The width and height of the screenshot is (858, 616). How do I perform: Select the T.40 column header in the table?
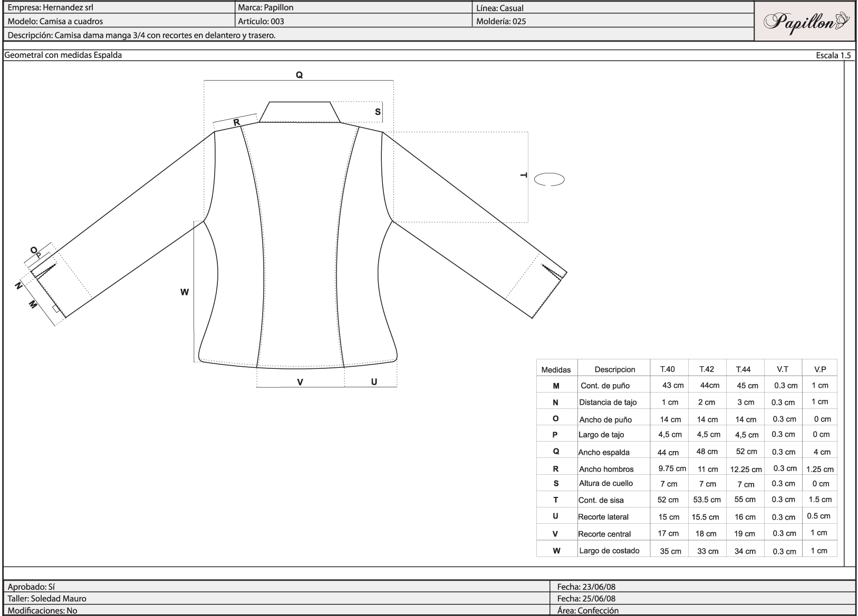[667, 369]
